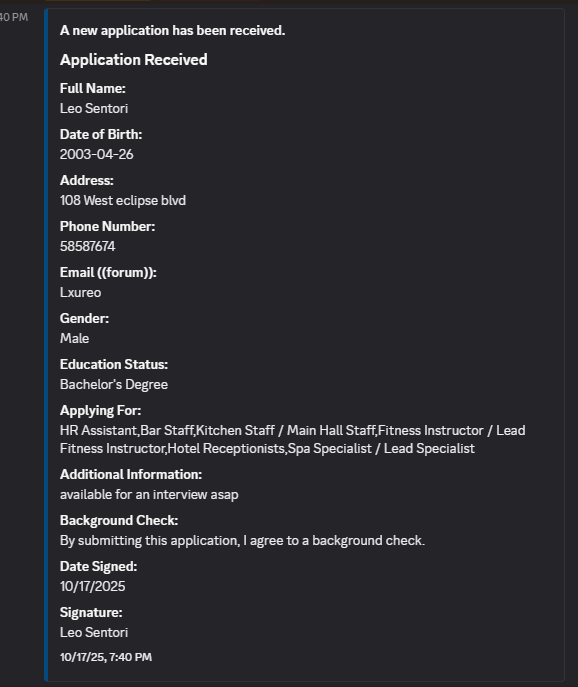Click the Date Signed value 10/17/2025

point(92,586)
